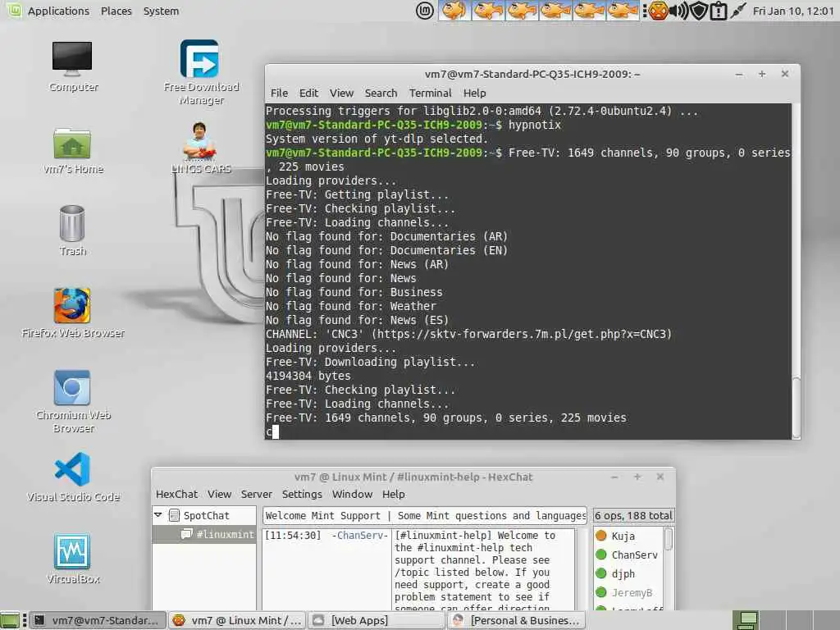The height and width of the screenshot is (630, 840).
Task: Open the terminal's View menu
Action: [341, 94]
